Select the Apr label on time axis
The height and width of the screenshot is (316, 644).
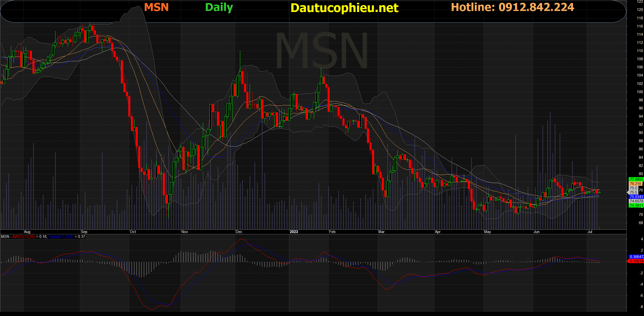tap(438, 232)
